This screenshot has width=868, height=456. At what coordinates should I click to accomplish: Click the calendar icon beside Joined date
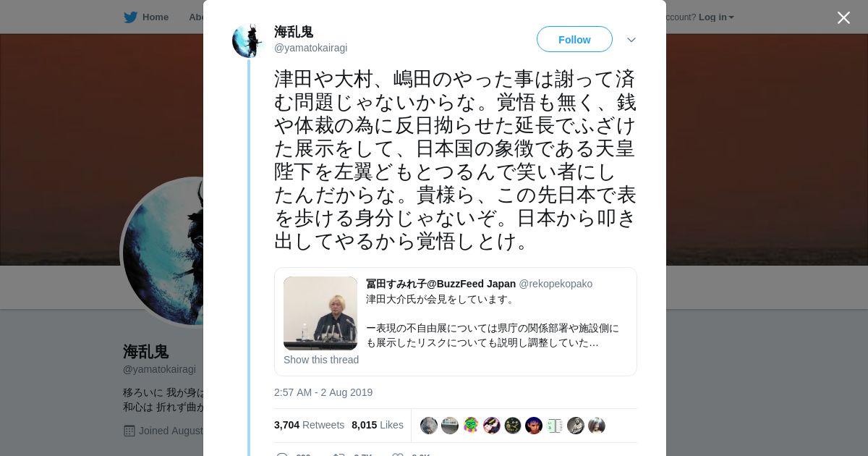coord(129,431)
